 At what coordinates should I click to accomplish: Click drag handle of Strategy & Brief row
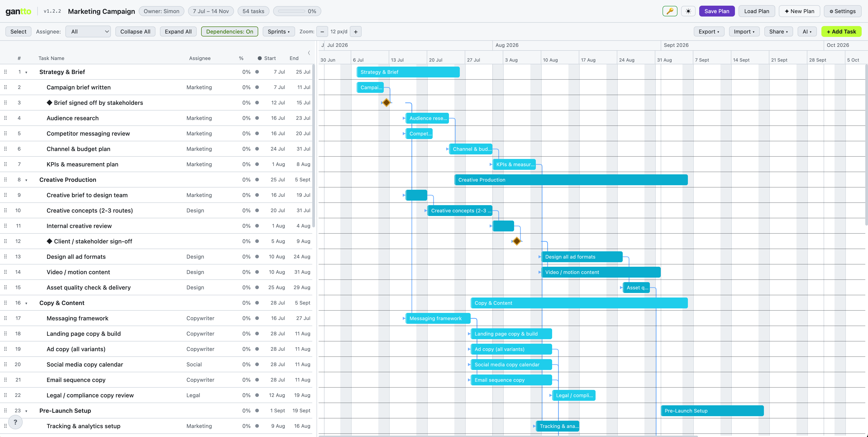pyautogui.click(x=5, y=72)
